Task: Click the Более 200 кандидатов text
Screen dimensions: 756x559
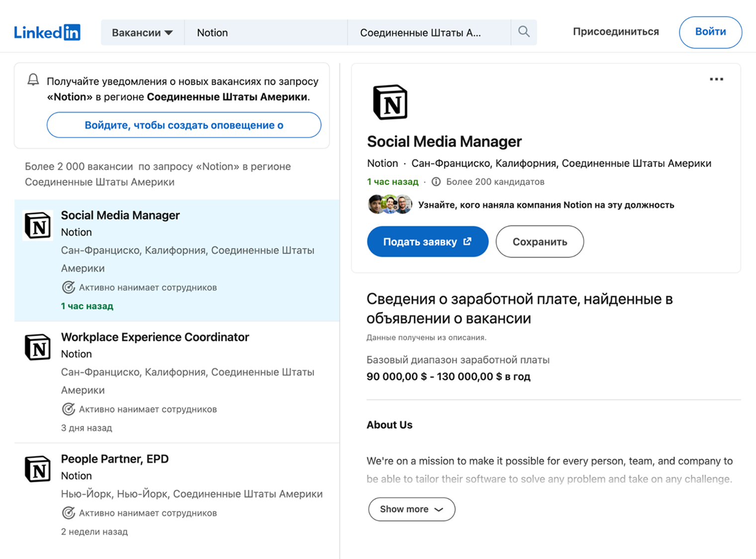Action: (x=495, y=182)
